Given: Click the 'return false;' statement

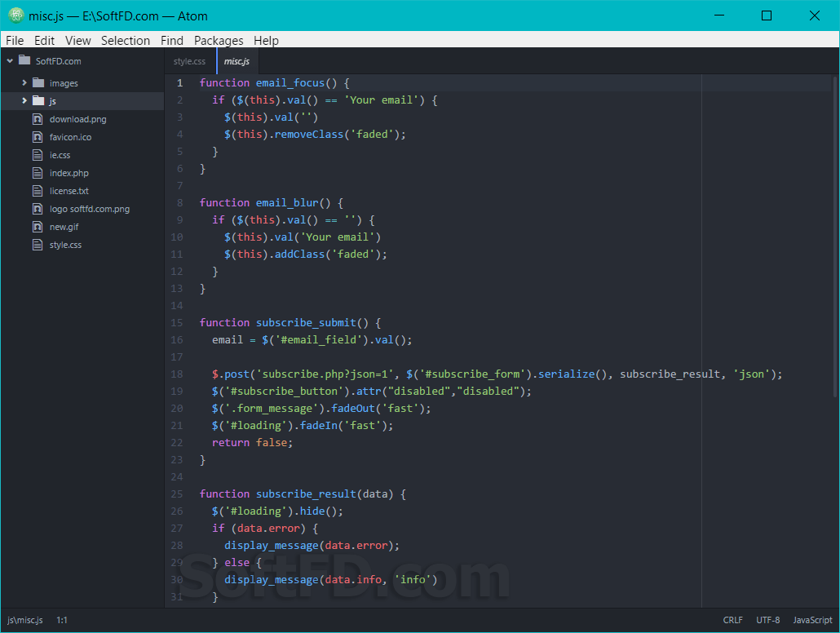Looking at the screenshot, I should tap(252, 443).
